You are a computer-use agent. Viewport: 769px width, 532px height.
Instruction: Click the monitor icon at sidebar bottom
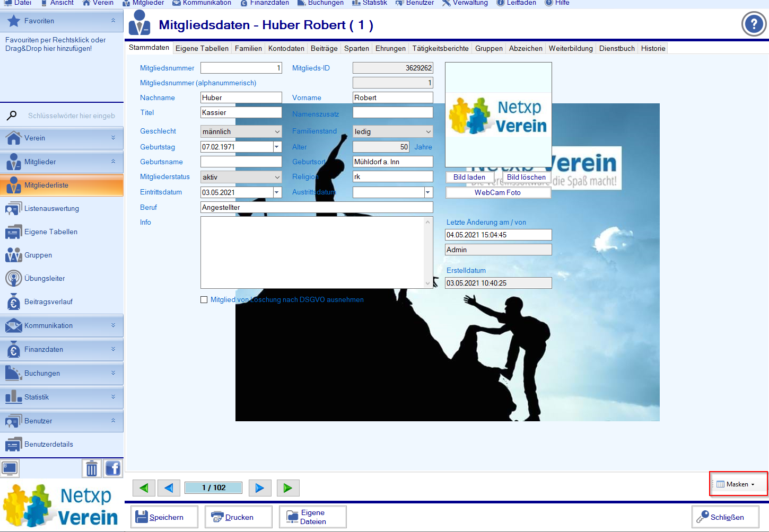point(10,468)
